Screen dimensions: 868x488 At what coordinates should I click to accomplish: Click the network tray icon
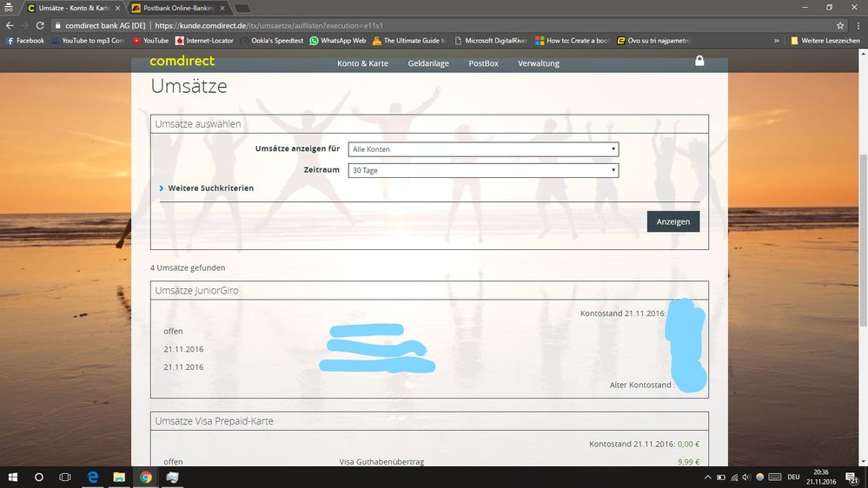[734, 477]
